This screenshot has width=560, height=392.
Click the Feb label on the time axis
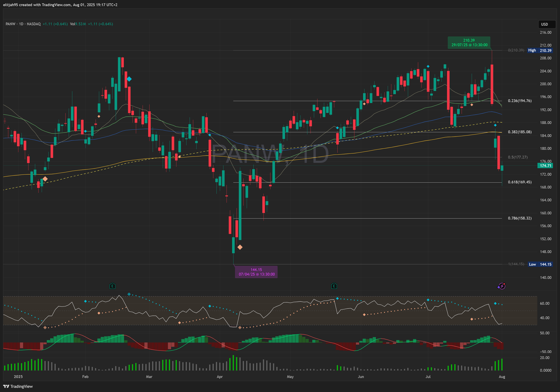85,377
